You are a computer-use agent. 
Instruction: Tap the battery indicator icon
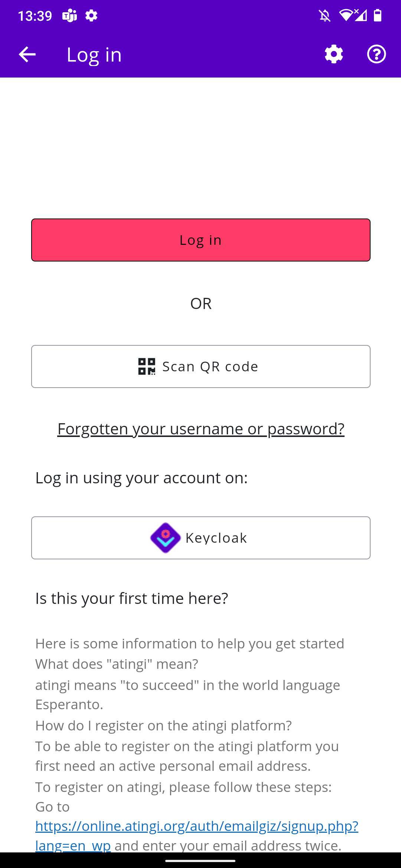(378, 16)
